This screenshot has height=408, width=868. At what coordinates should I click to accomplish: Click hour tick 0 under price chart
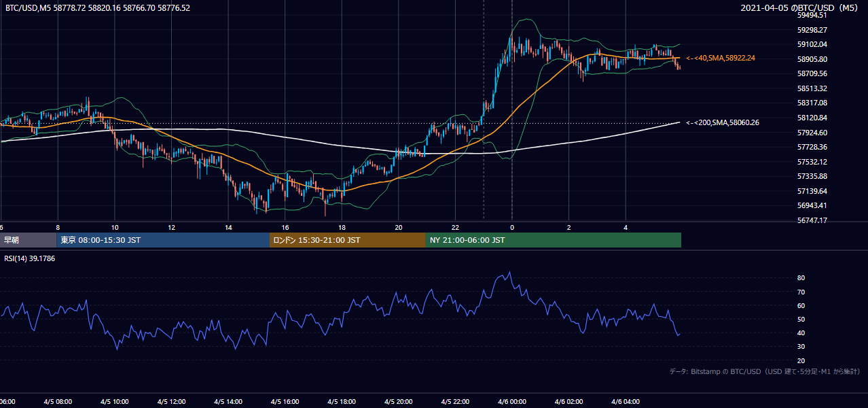(x=512, y=228)
